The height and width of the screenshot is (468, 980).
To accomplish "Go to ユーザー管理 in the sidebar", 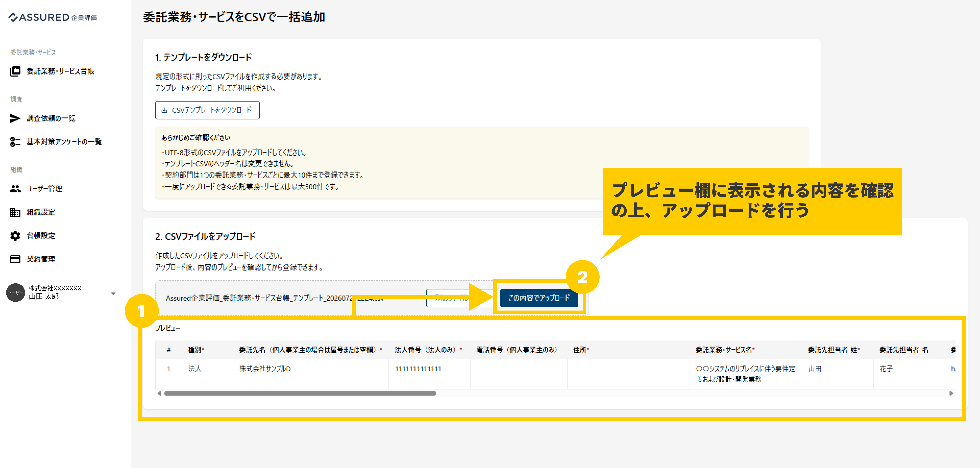I will click(x=44, y=189).
